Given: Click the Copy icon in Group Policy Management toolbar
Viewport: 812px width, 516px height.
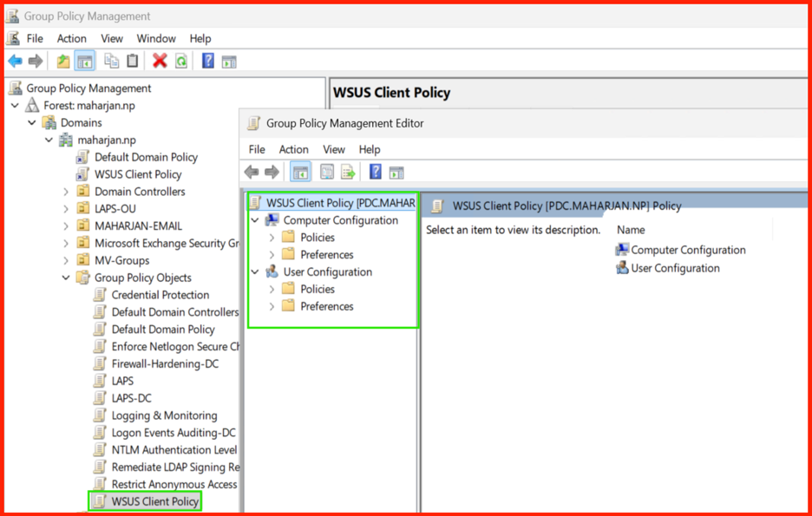Looking at the screenshot, I should point(111,61).
